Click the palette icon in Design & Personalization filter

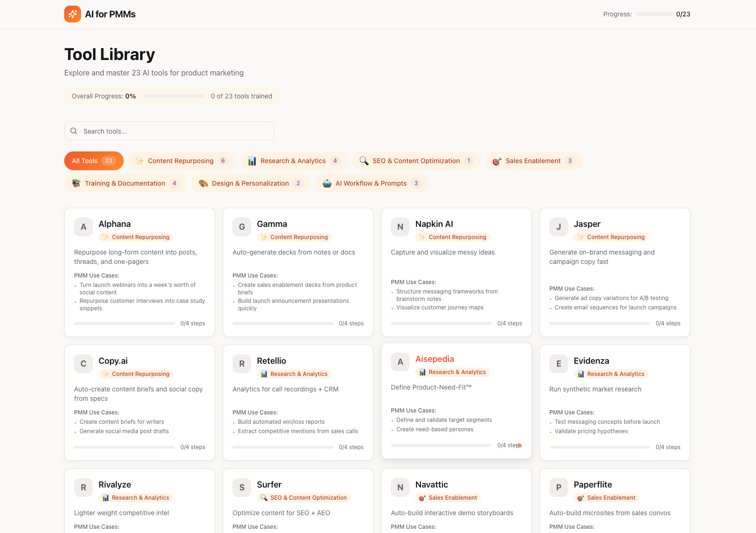coord(203,183)
